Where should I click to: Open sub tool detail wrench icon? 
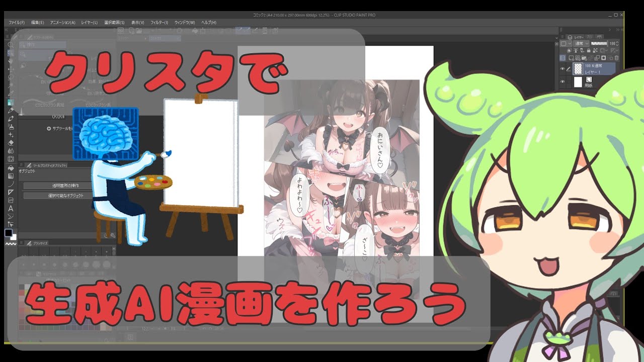113,235
